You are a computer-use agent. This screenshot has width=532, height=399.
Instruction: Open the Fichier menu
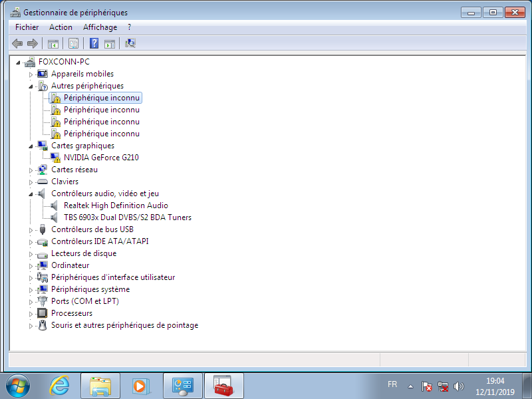(x=27, y=27)
